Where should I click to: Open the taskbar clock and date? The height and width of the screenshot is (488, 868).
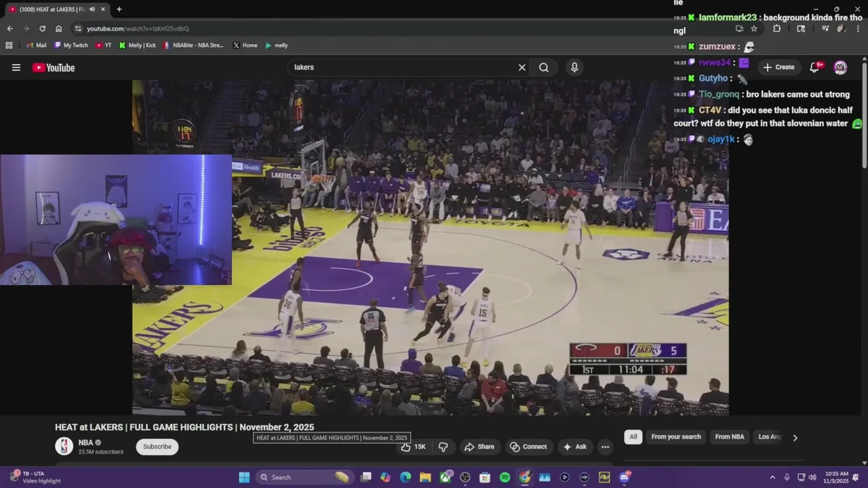837,477
